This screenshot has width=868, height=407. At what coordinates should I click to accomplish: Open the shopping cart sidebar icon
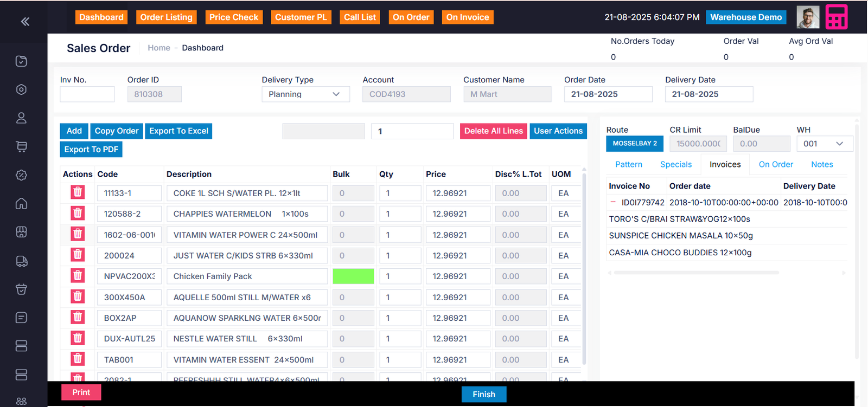22,146
